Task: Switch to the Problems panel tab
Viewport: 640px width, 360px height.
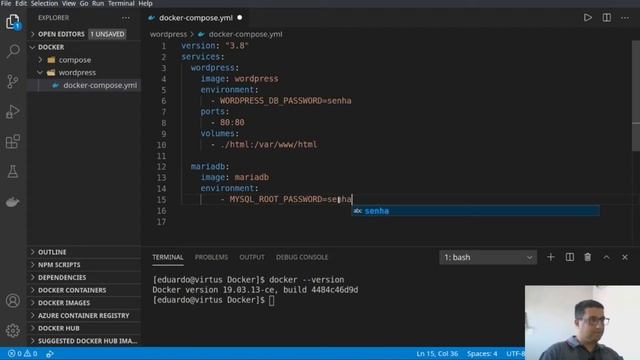Action: click(x=211, y=257)
